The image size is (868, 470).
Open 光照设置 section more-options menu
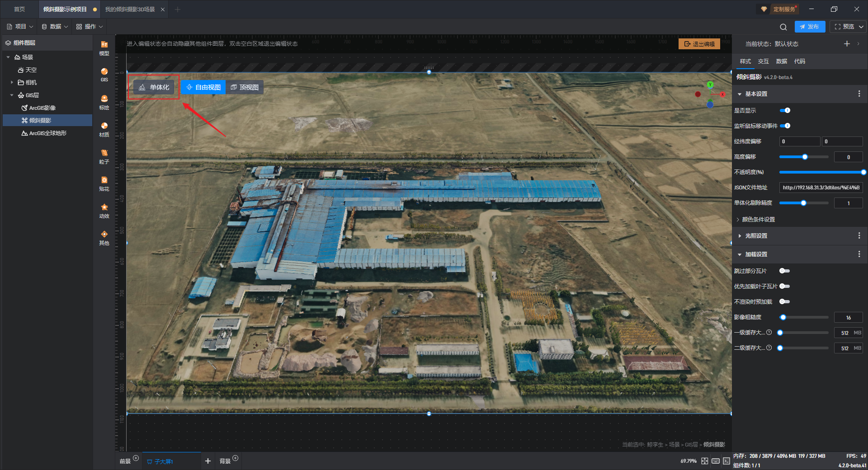point(859,235)
